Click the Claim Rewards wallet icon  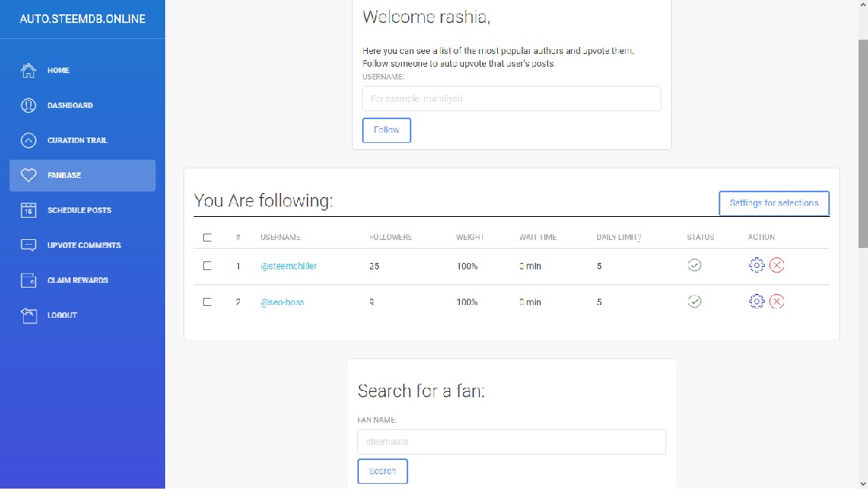pyautogui.click(x=29, y=280)
